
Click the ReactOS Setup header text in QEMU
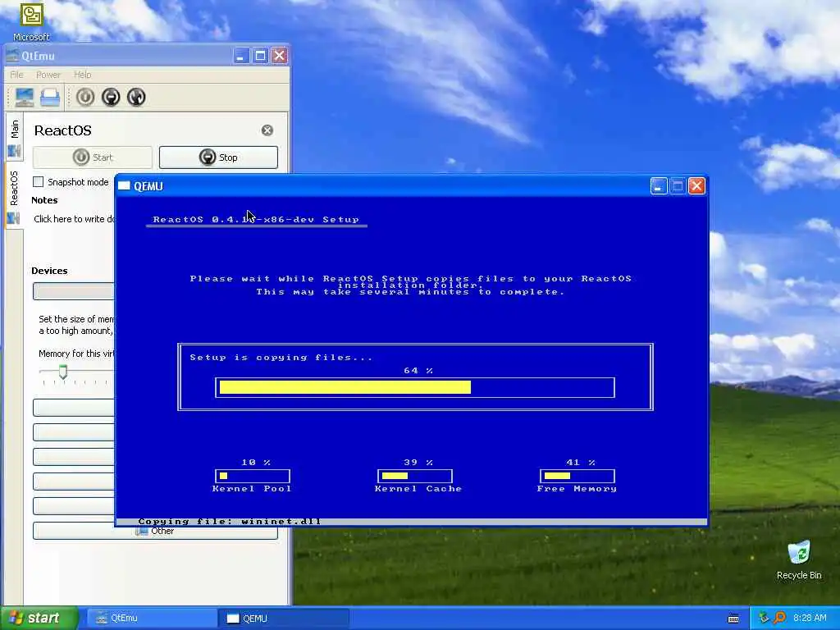[x=256, y=219]
